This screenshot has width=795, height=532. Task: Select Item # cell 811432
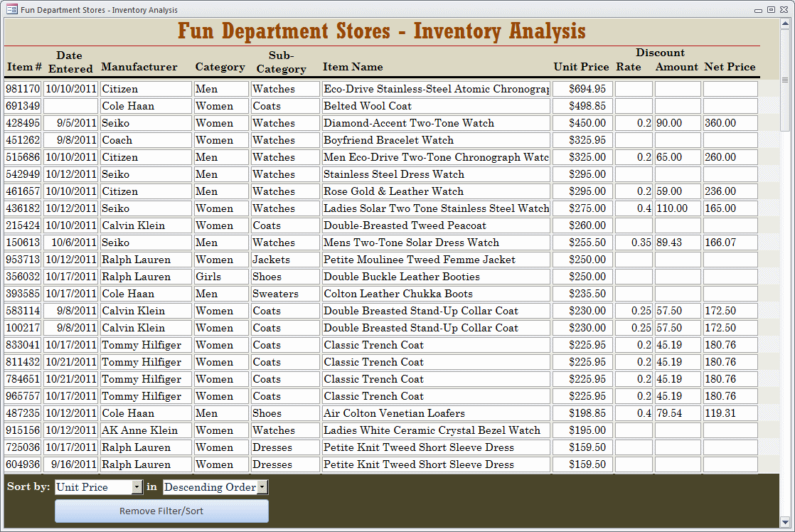[23, 362]
